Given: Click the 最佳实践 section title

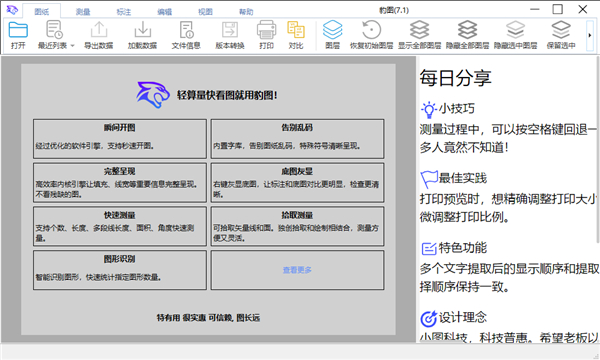Looking at the screenshot, I should (x=462, y=178).
